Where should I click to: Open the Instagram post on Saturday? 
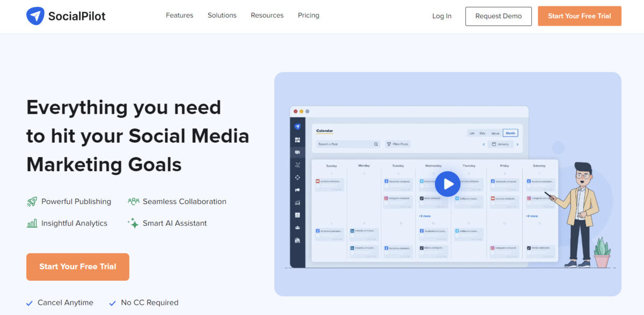click(x=540, y=202)
